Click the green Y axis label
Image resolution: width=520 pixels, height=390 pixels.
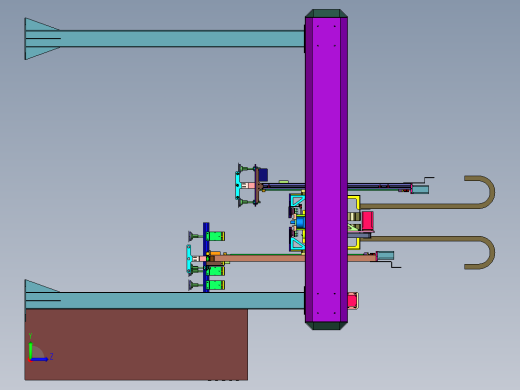coord(30,336)
